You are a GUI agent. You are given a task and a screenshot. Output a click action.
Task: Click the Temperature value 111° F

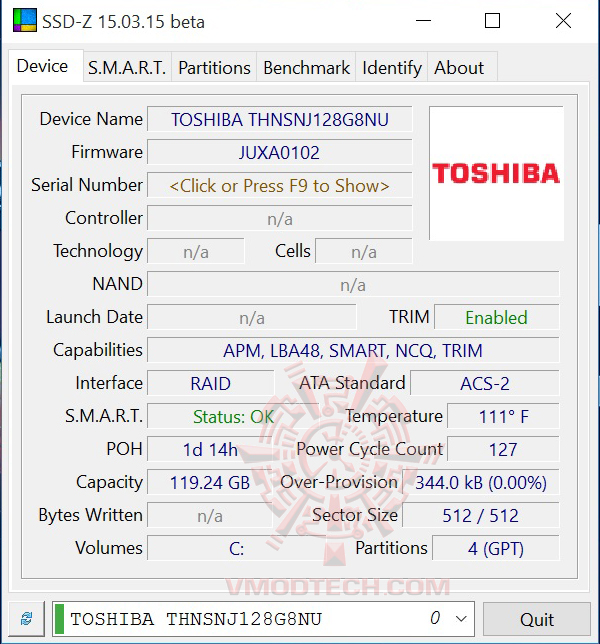pyautogui.click(x=503, y=417)
